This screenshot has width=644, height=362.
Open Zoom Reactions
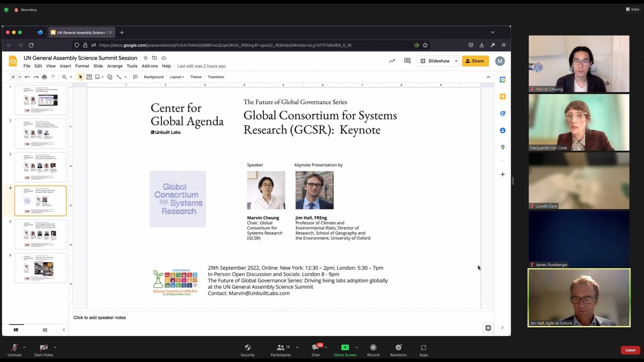(398, 350)
